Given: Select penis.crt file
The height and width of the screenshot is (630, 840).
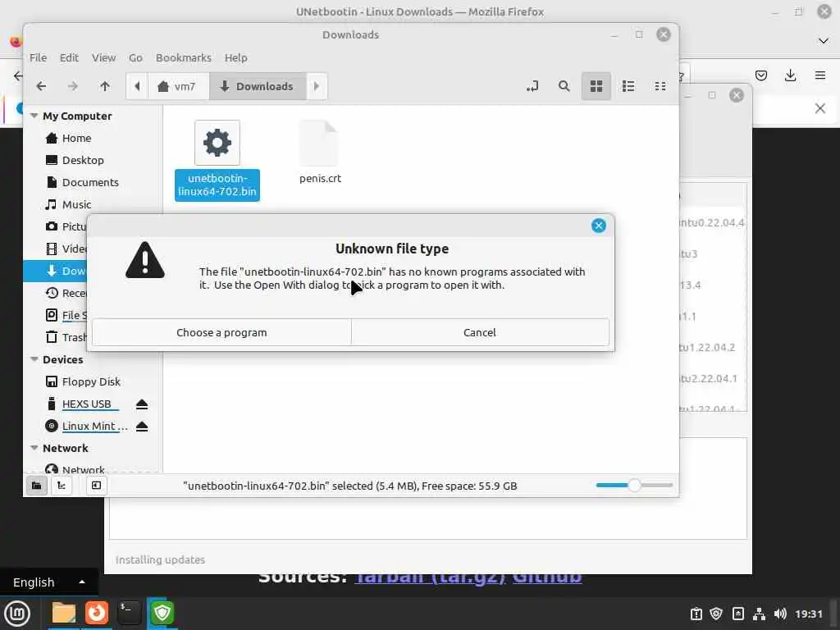Looking at the screenshot, I should (320, 153).
